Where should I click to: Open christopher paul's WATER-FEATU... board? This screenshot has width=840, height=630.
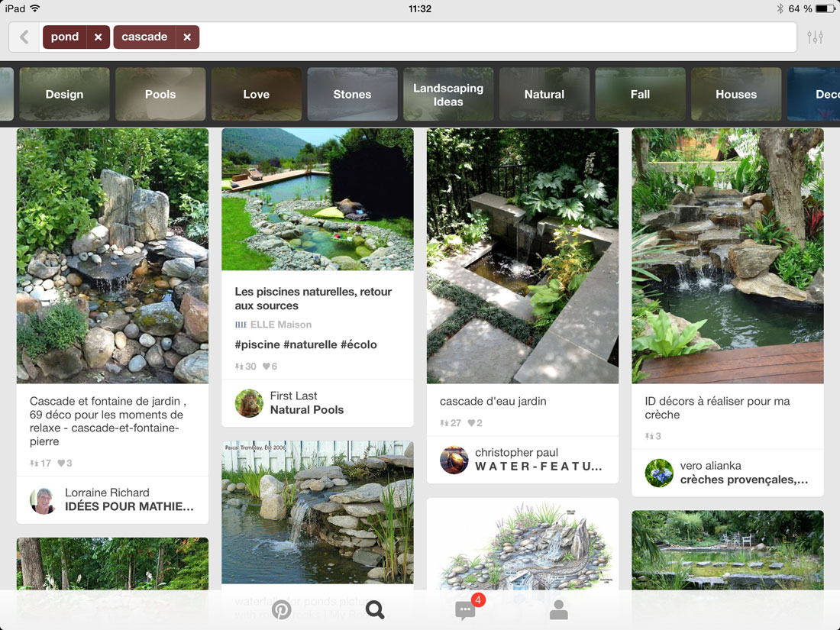click(539, 466)
